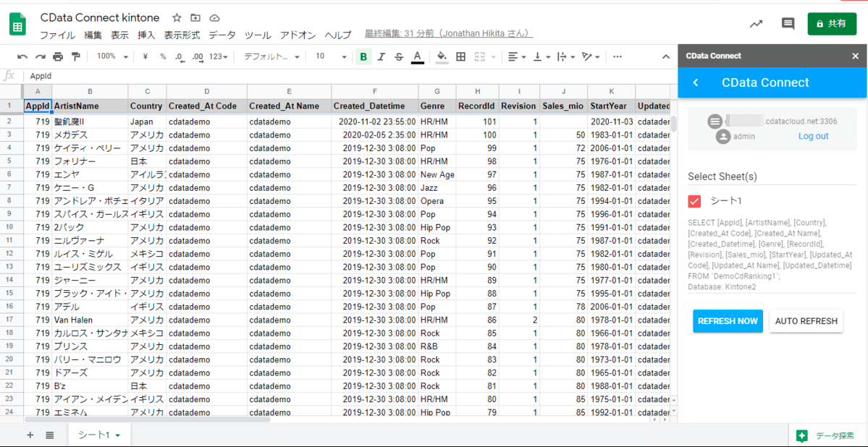Click the REFRESH NOW button
This screenshot has width=868, height=447.
[728, 321]
